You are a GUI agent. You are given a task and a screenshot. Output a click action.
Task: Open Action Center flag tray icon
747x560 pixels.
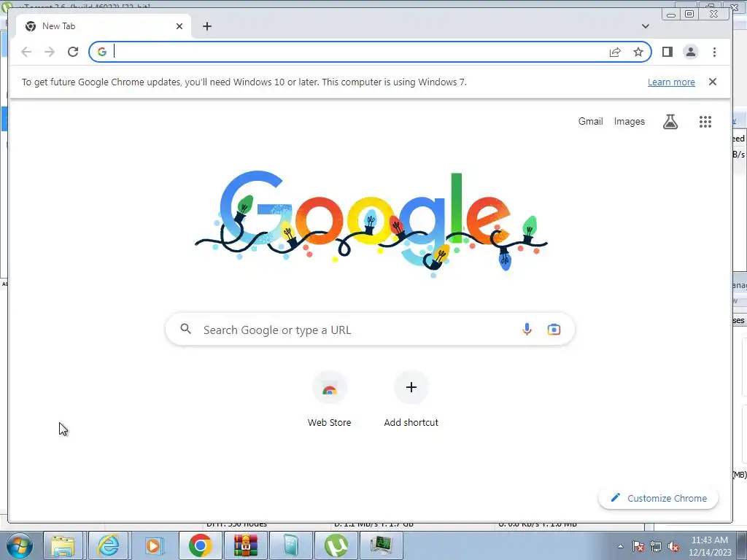[638, 546]
